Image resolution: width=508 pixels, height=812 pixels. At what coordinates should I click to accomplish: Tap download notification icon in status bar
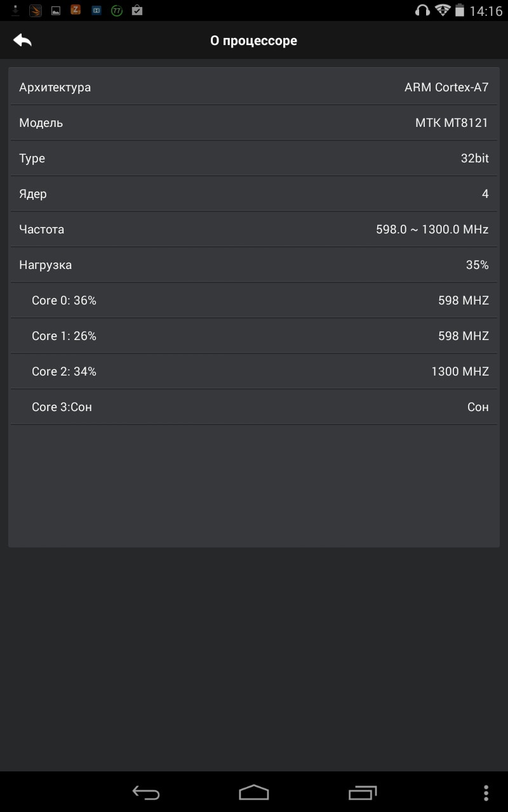pyautogui.click(x=15, y=10)
